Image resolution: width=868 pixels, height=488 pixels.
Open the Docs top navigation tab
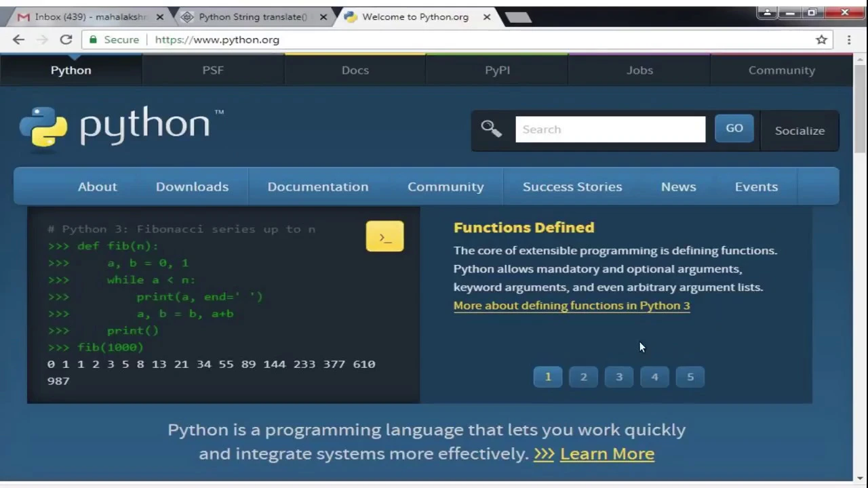tap(355, 70)
